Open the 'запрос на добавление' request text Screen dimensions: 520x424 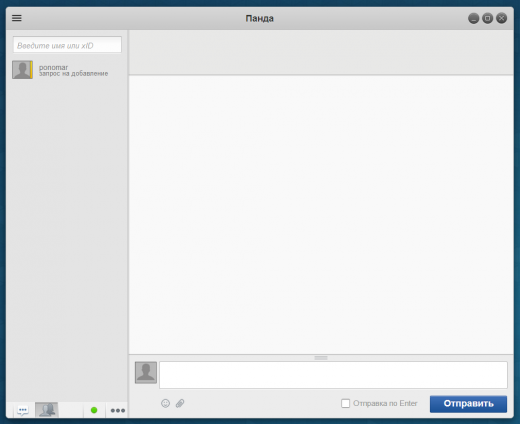pos(73,74)
